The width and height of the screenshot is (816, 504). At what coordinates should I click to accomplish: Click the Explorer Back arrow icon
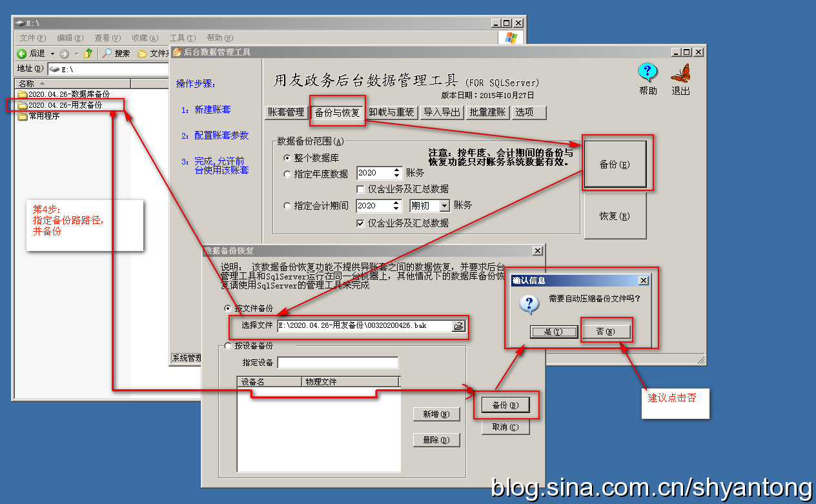(22, 54)
